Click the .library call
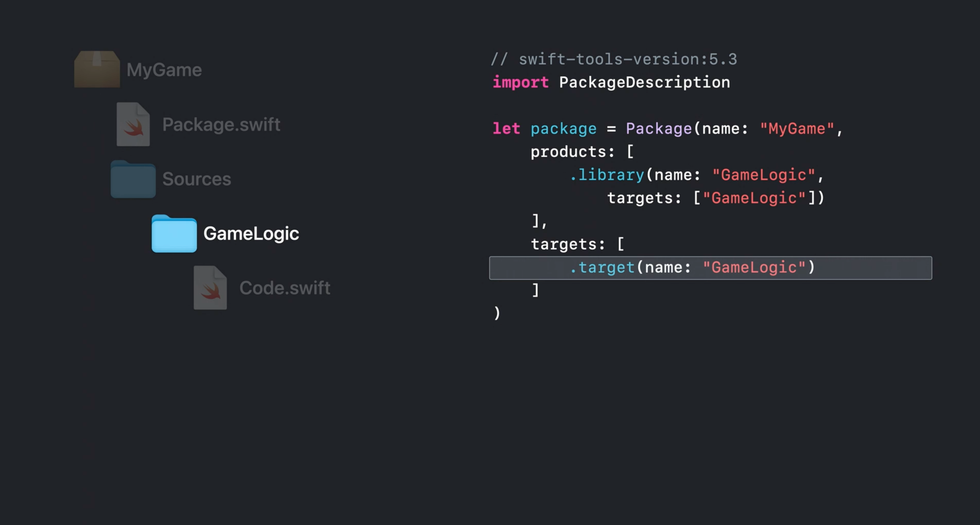This screenshot has height=525, width=980. [x=606, y=175]
